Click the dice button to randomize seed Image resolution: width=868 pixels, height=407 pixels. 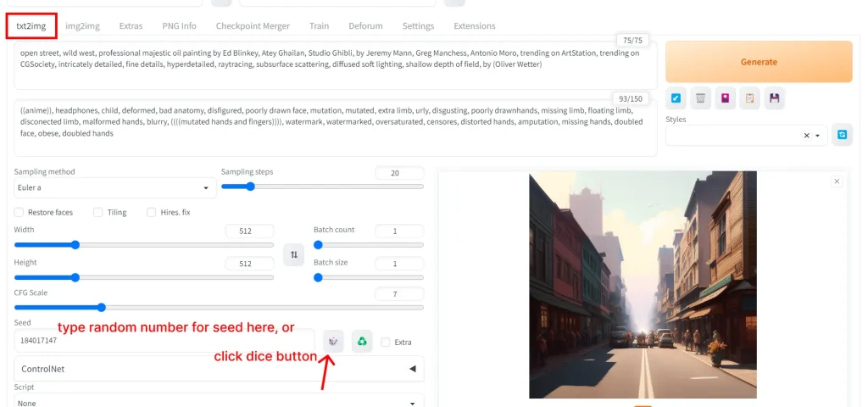334,341
